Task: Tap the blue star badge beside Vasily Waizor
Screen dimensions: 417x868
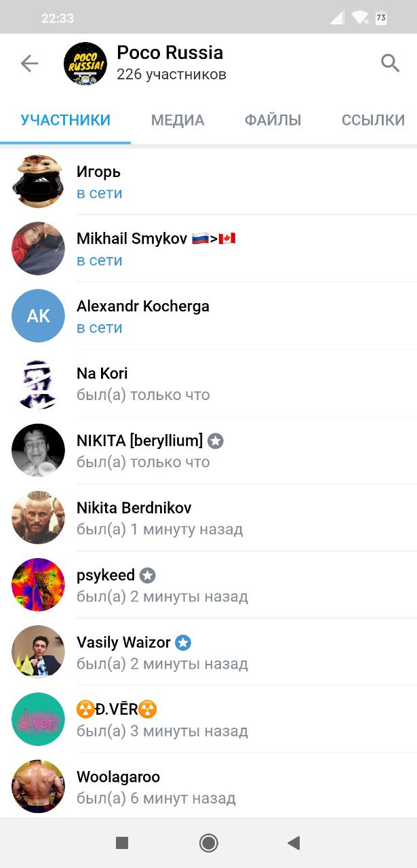Action: click(183, 643)
